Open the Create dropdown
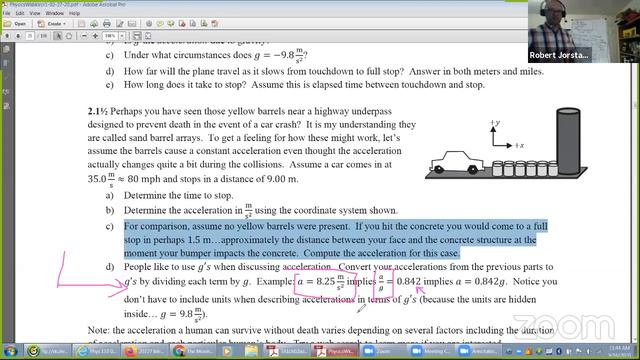 coord(52,24)
